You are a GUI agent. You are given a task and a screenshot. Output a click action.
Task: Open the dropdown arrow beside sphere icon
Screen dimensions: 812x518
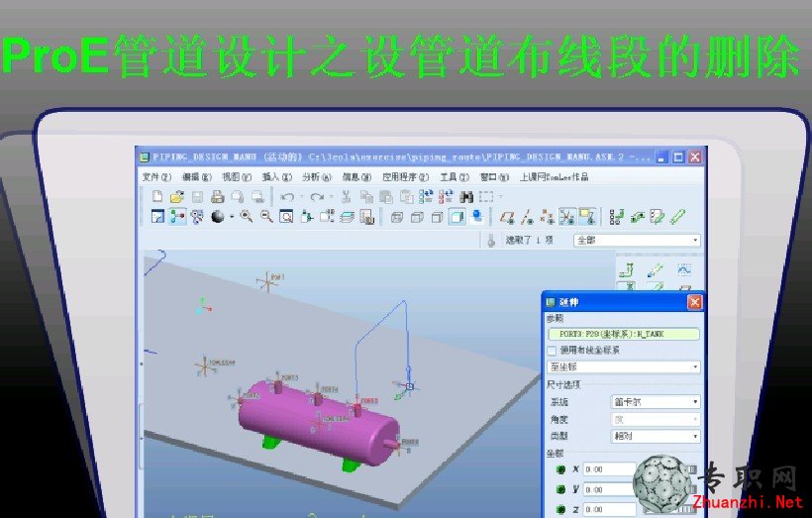[x=232, y=217]
